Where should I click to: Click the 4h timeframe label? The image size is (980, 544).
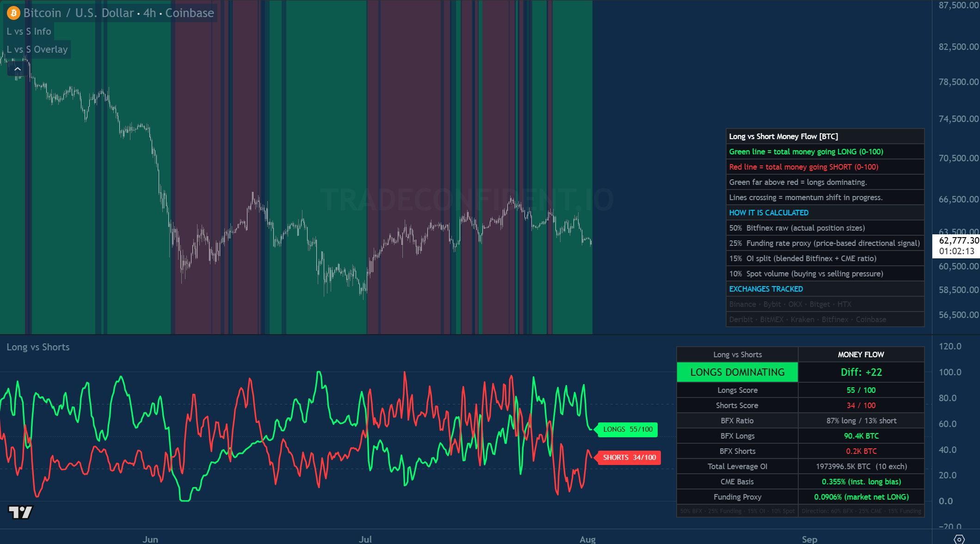coord(149,13)
